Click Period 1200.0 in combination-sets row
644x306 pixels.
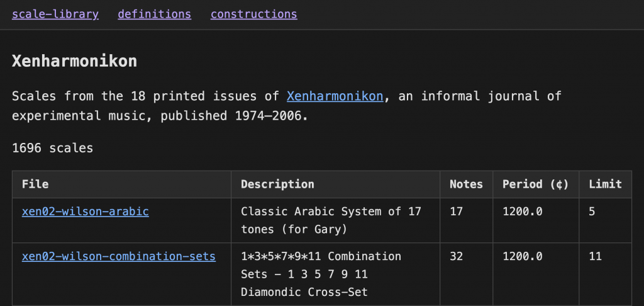click(x=523, y=257)
